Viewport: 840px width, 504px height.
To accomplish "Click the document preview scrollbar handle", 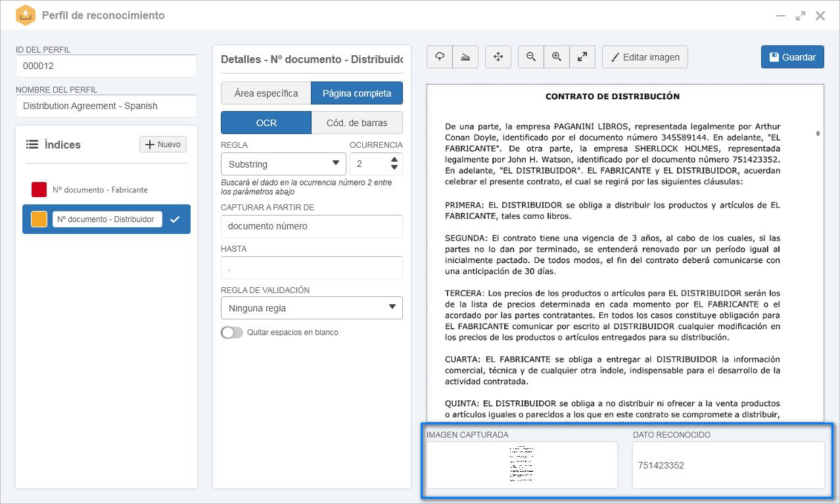I will point(818,133).
